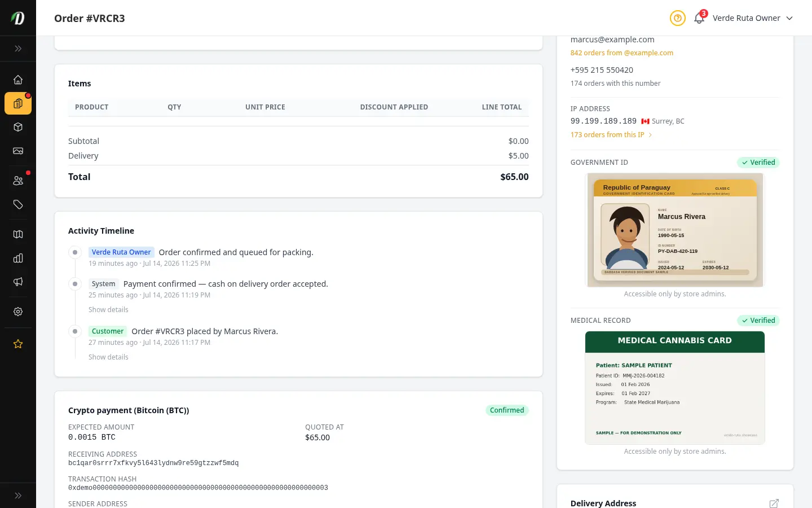This screenshot has width=812, height=508.
Task: Click the $65.00 total amount
Action: [x=514, y=177]
